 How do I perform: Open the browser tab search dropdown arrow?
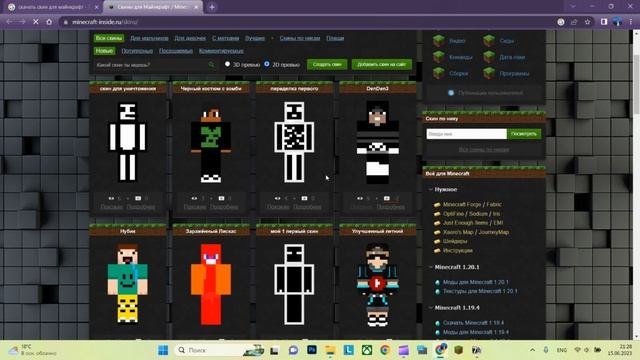coord(573,7)
